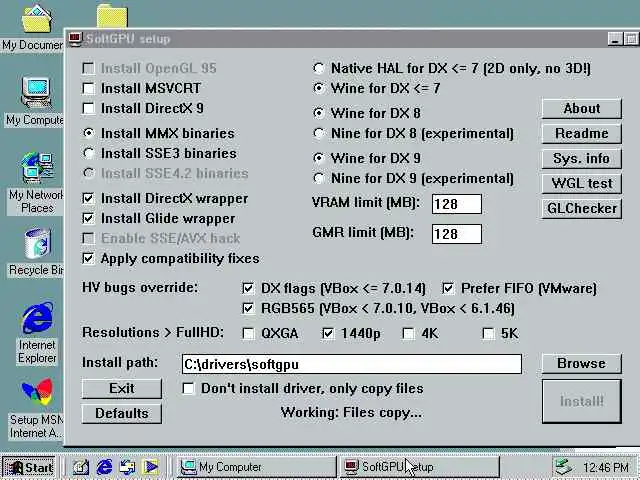Screen dimensions: 640x480
Task: Select Wine for DX <= 7 radio
Action: 319,88
